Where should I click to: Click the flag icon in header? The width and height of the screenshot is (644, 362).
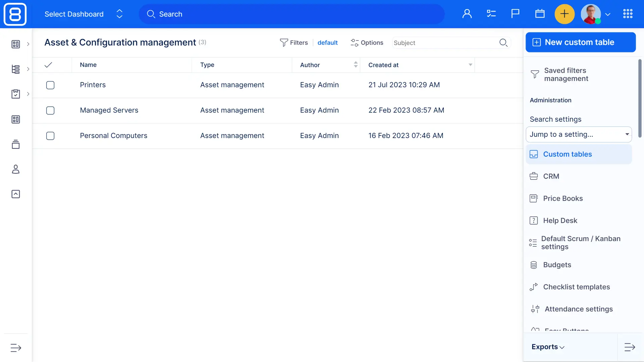pos(515,14)
